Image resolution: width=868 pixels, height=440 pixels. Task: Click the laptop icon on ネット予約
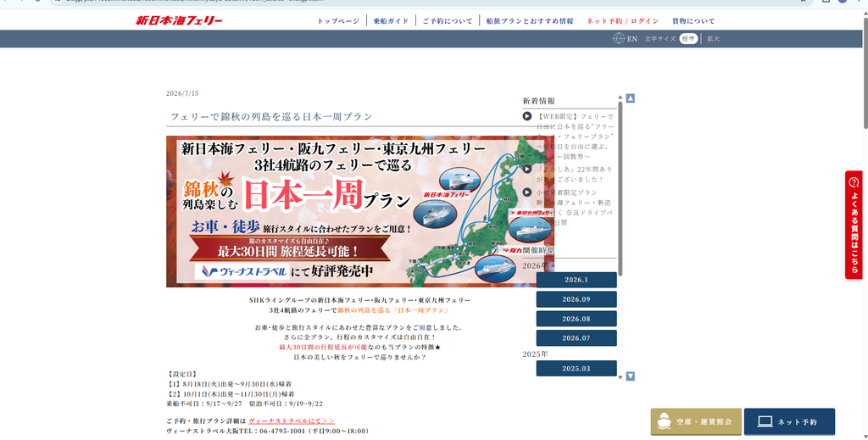(765, 421)
